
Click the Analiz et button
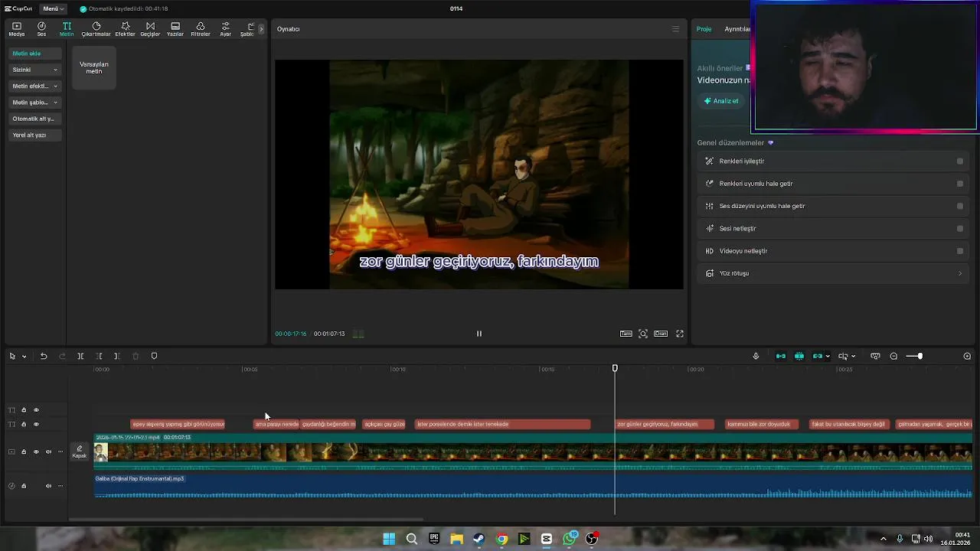[721, 101]
